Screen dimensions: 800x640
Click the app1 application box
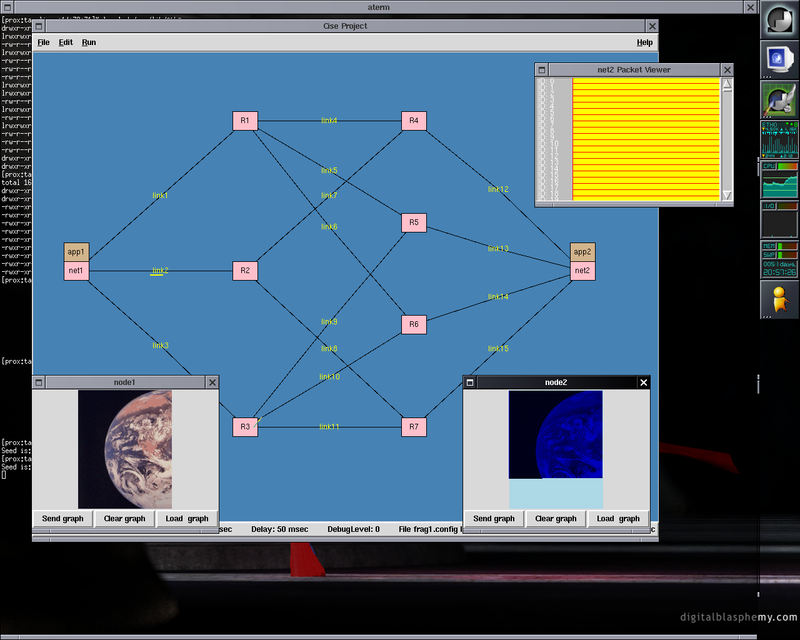click(x=76, y=252)
